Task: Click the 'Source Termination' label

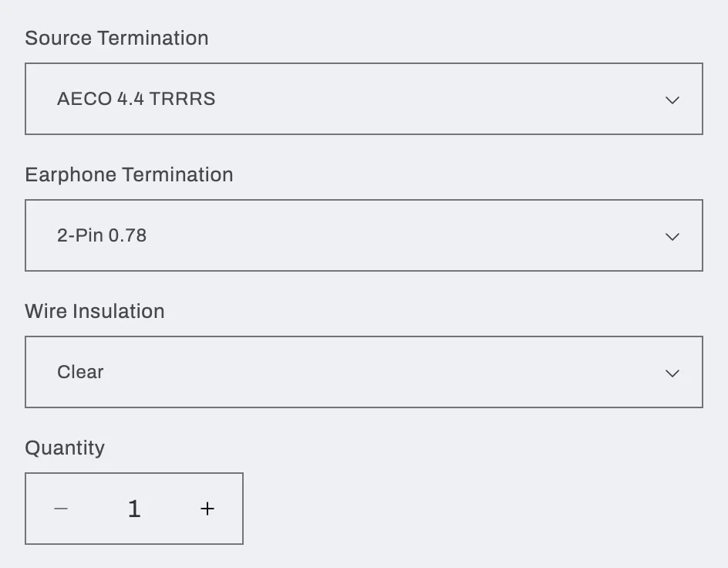Action: click(x=116, y=38)
